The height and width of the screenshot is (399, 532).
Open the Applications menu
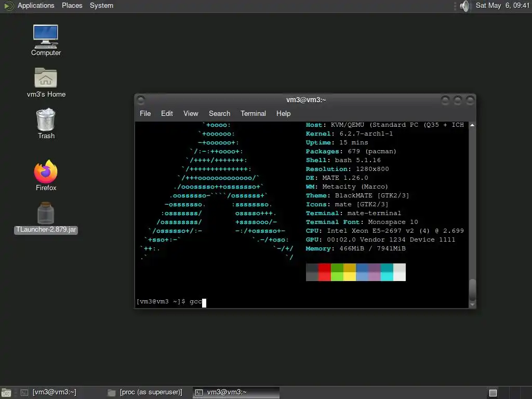(36, 5)
